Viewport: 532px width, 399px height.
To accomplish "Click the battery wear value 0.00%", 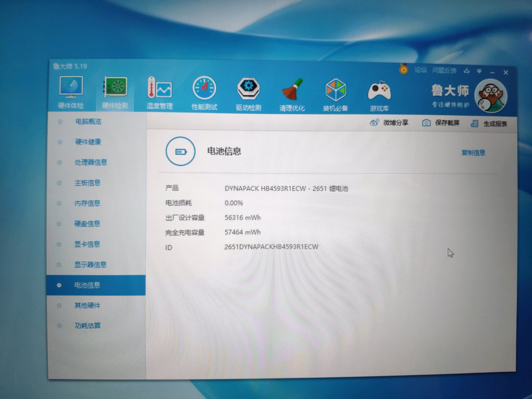I will coord(234,203).
